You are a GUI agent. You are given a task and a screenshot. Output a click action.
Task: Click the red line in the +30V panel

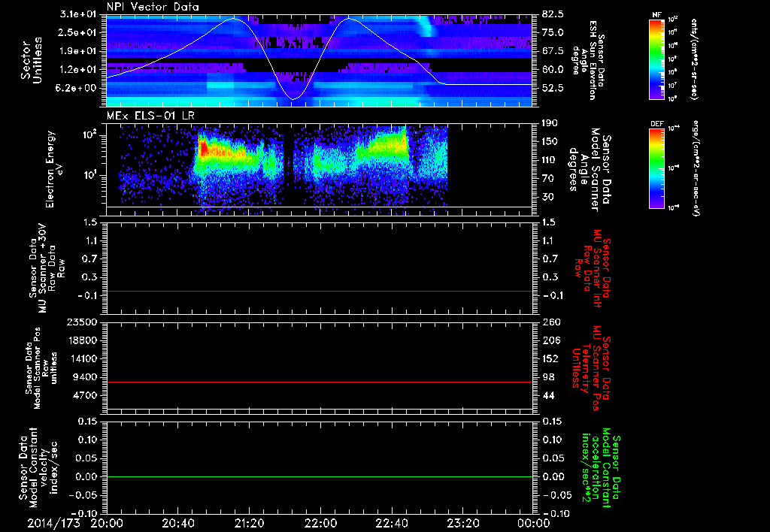pos(319,291)
